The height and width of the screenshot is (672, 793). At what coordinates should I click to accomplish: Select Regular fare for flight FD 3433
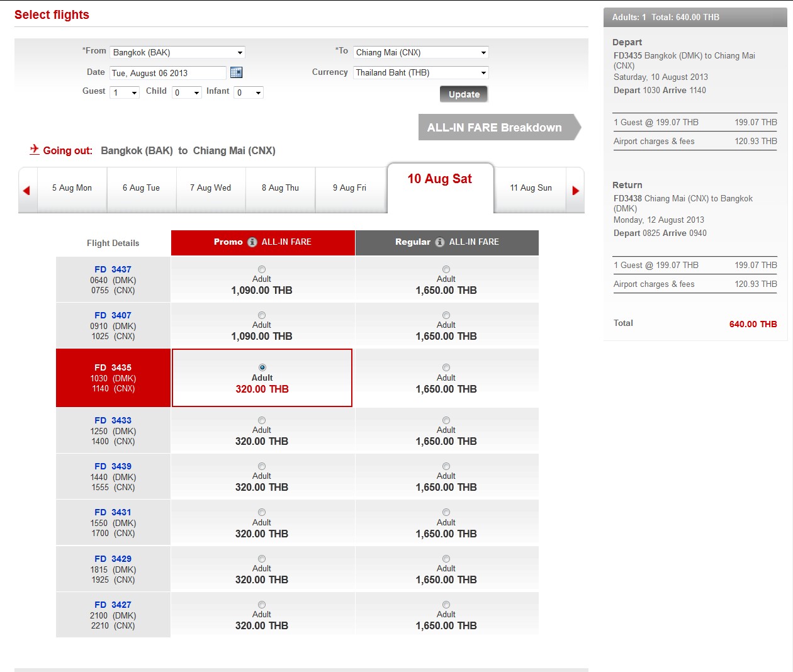[446, 420]
